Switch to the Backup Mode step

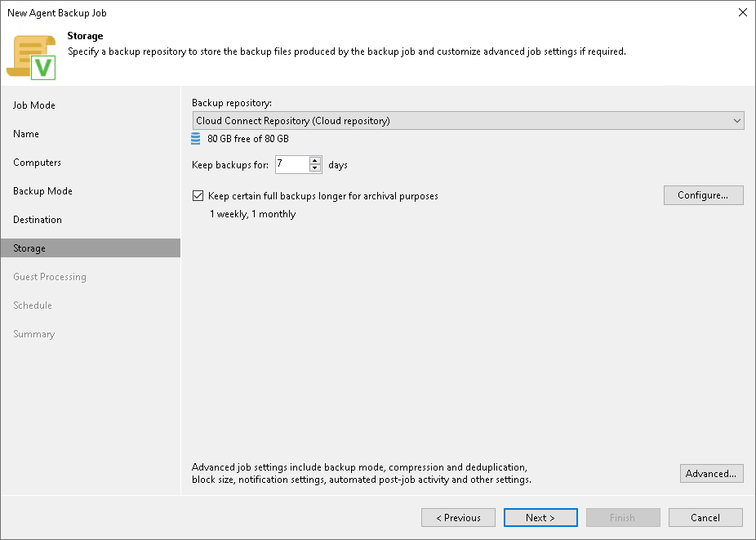(x=42, y=190)
